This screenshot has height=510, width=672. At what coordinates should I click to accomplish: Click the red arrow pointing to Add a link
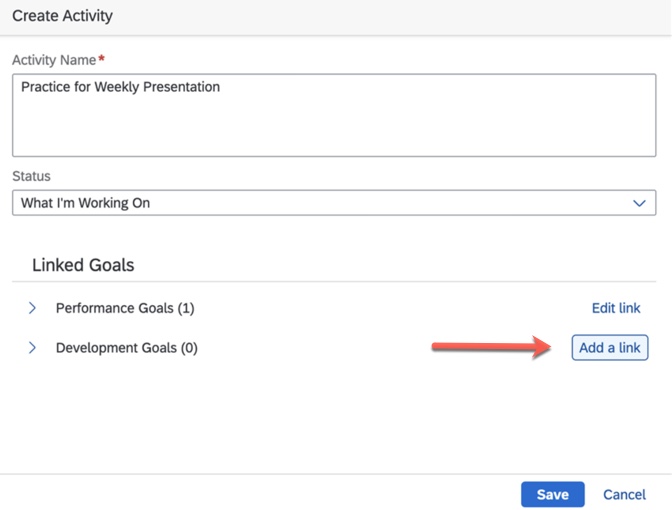pos(490,347)
